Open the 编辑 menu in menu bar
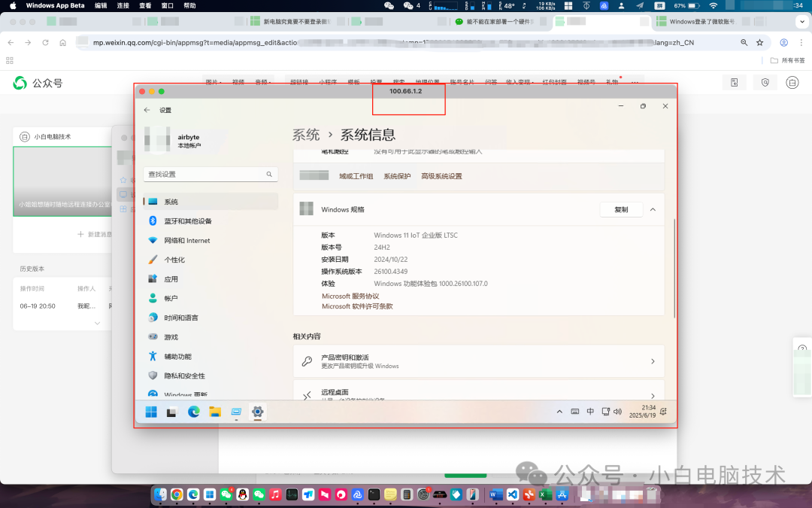The height and width of the screenshot is (508, 812). pos(101,6)
